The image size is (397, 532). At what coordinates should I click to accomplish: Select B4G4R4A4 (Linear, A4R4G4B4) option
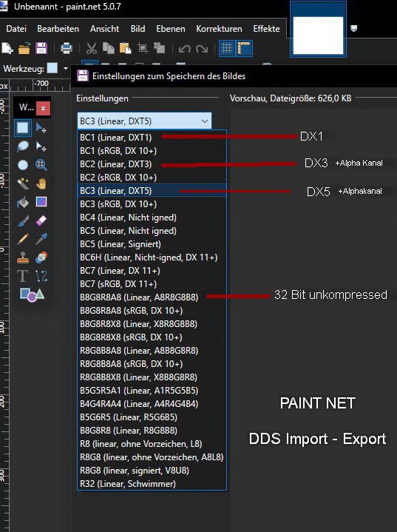point(152,404)
